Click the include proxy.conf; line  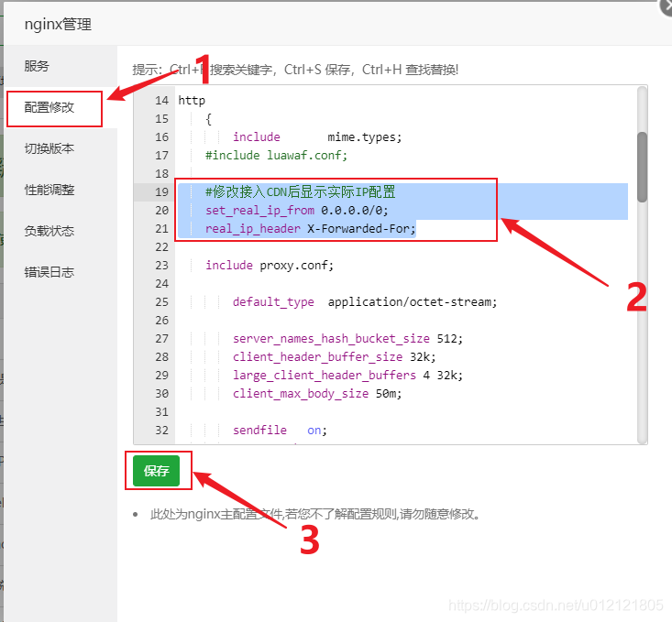(270, 266)
